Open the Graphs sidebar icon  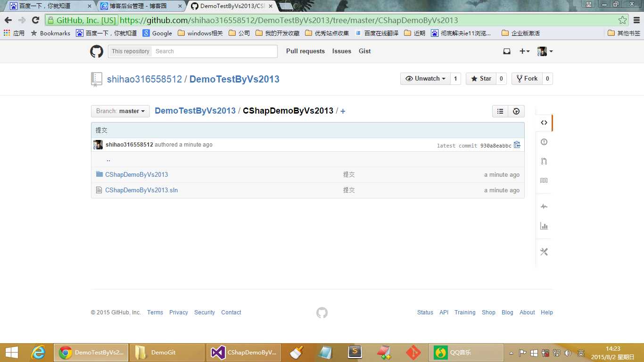544,226
